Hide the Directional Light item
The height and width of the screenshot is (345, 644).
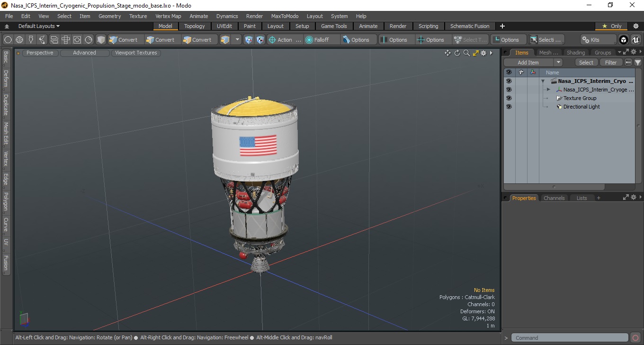click(509, 107)
